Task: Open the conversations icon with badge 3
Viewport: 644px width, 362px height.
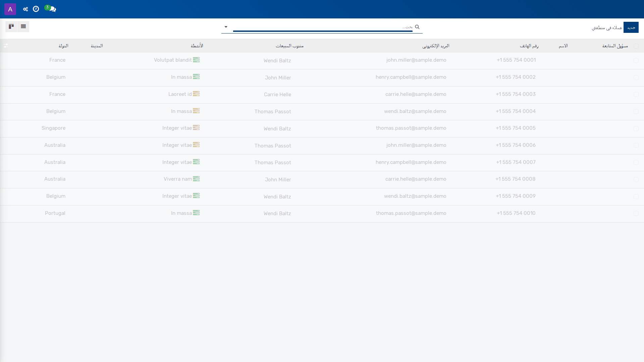Action: tap(51, 9)
